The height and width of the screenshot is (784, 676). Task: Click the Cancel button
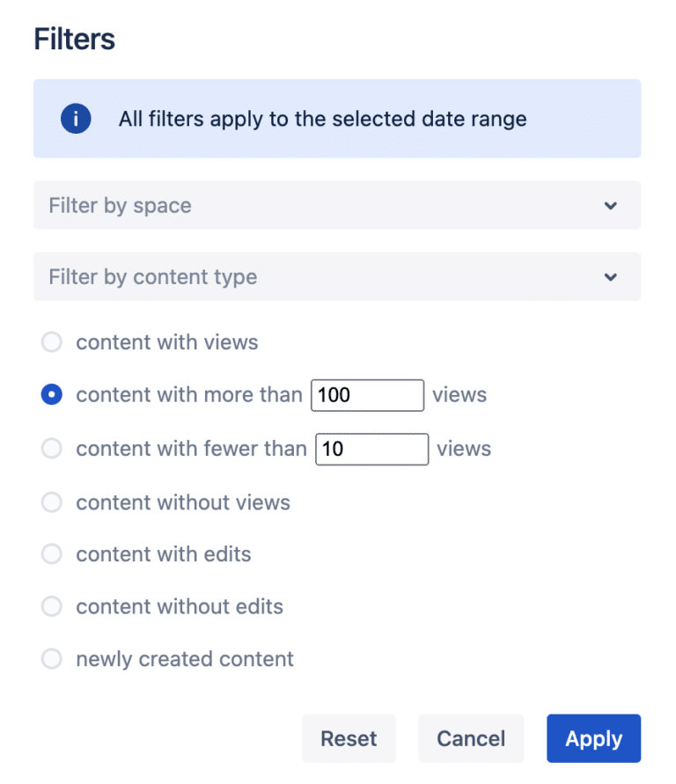point(471,738)
